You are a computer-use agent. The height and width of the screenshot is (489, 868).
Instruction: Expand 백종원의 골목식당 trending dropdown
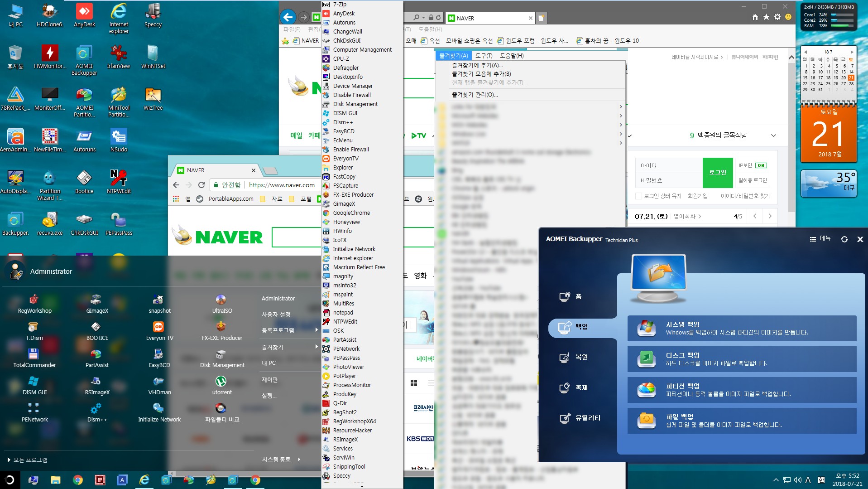point(773,136)
